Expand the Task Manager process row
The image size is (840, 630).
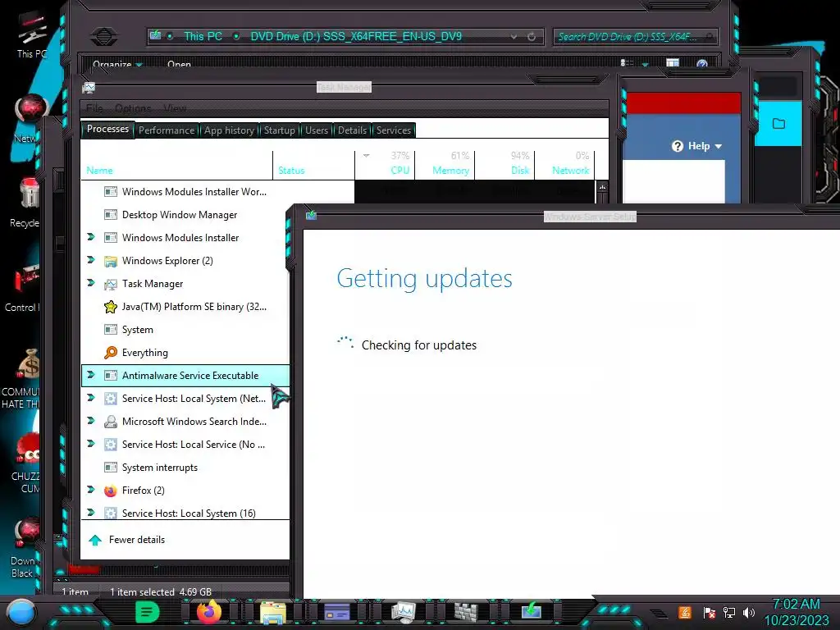[x=90, y=283]
